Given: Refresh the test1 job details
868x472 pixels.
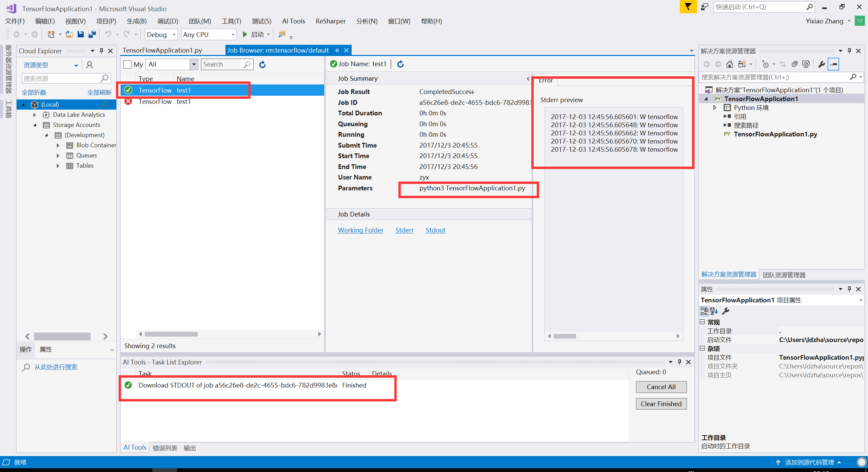Looking at the screenshot, I should coord(400,64).
